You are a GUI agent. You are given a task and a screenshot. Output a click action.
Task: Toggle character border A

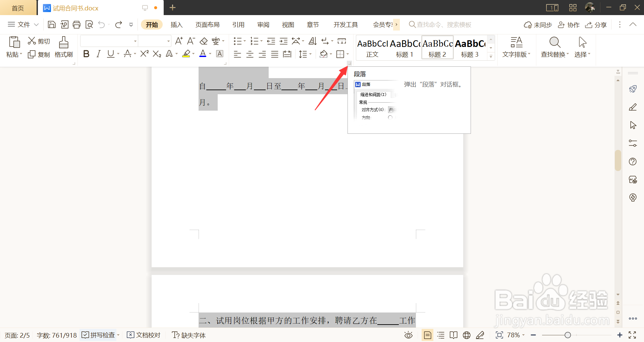coord(220,54)
